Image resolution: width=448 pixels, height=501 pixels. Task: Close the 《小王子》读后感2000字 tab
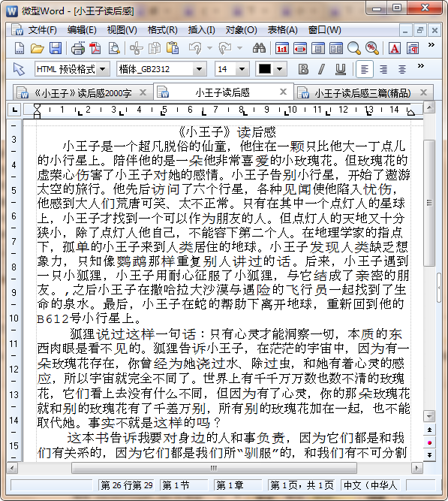click(143, 92)
